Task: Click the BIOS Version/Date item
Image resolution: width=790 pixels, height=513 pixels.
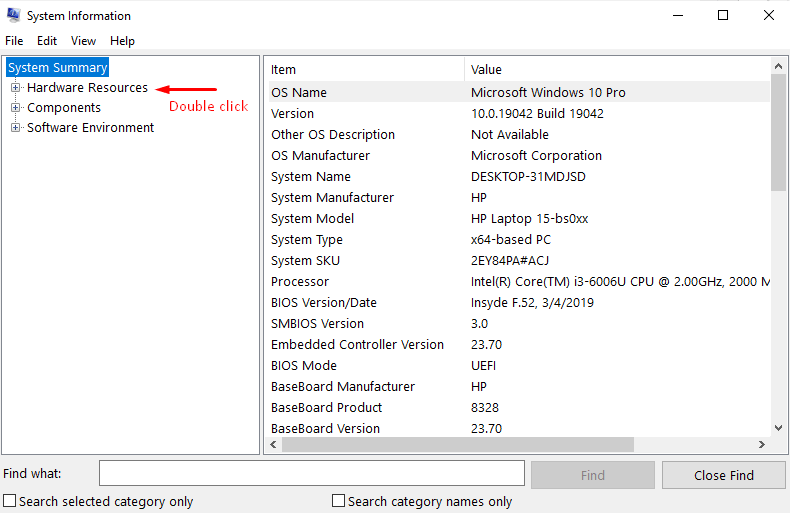Action: (323, 303)
